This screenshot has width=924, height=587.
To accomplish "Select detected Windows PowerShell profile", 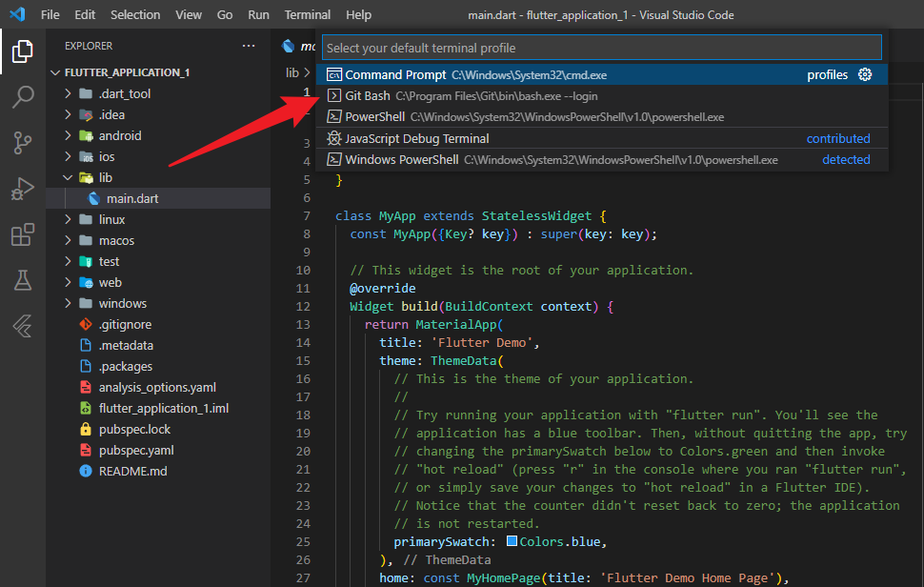I will pos(602,160).
